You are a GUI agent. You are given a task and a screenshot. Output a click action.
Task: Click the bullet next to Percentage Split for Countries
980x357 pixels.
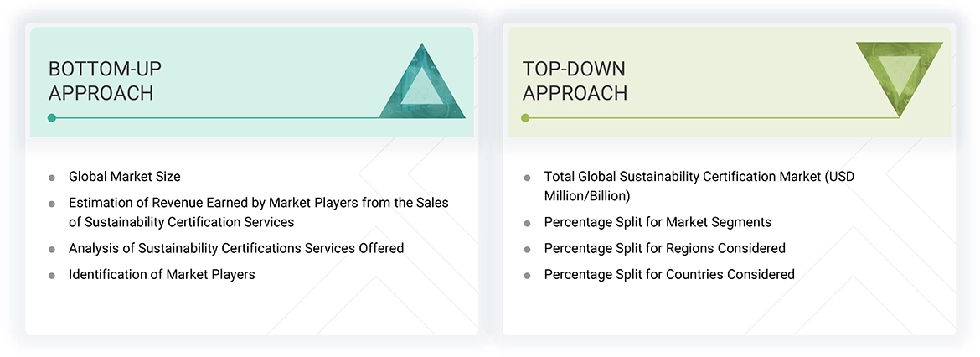[x=527, y=275]
